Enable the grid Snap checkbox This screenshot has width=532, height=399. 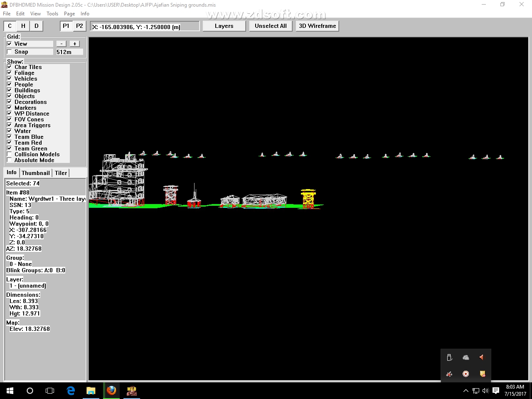pyautogui.click(x=10, y=52)
